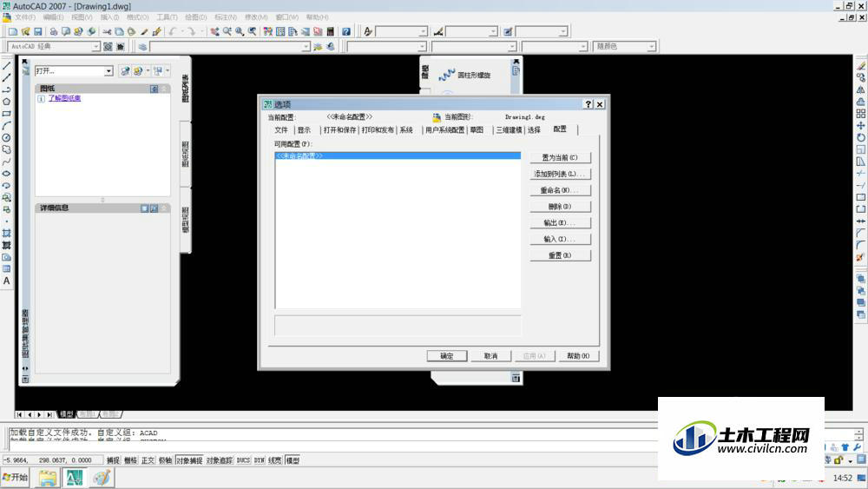Click the Redo arrow icon
Screen dimensions: 868x489
point(192,31)
